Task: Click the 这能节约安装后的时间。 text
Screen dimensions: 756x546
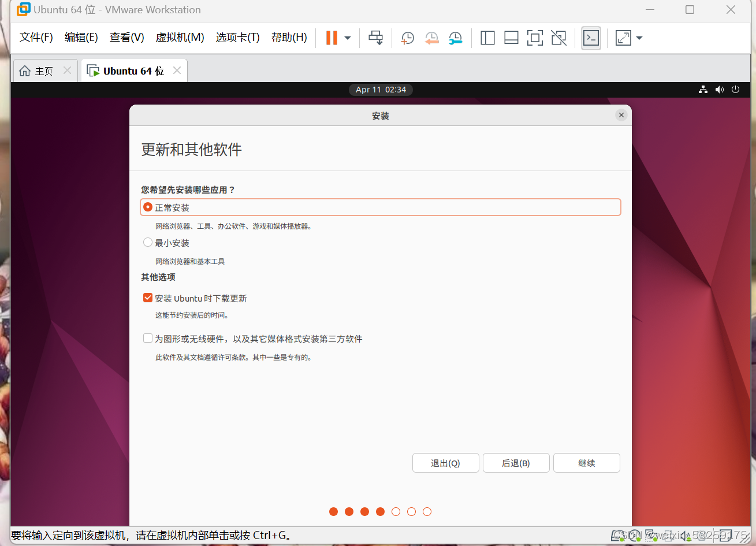Action: pos(192,315)
